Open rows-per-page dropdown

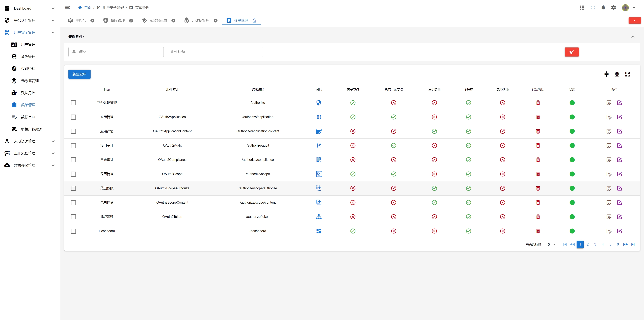(x=551, y=245)
